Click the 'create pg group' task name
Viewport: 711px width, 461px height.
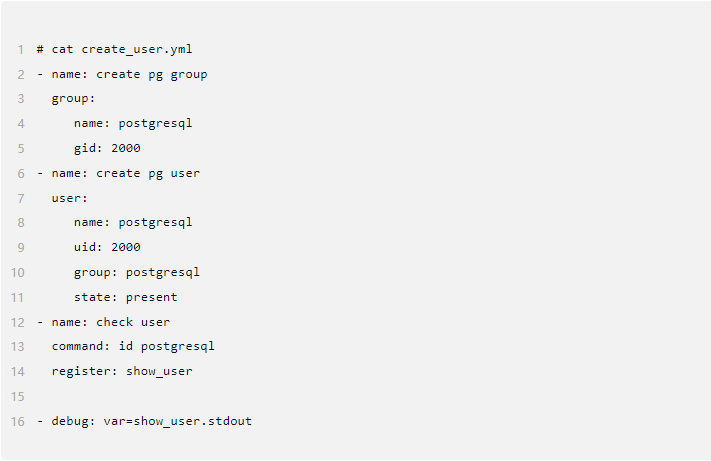point(152,74)
